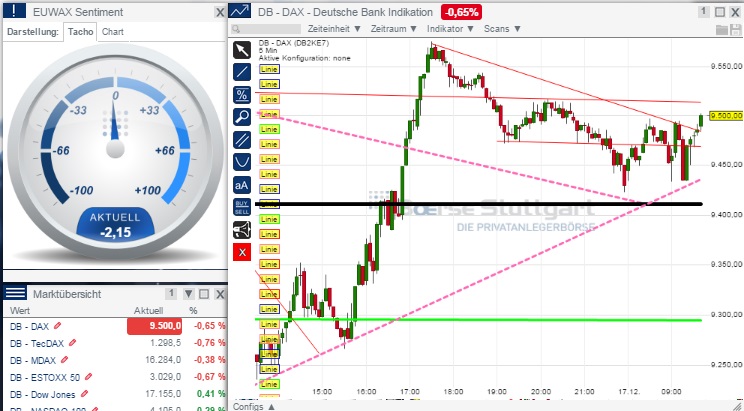Click the yellow 9.500,00 price tag on axis

tap(726, 115)
